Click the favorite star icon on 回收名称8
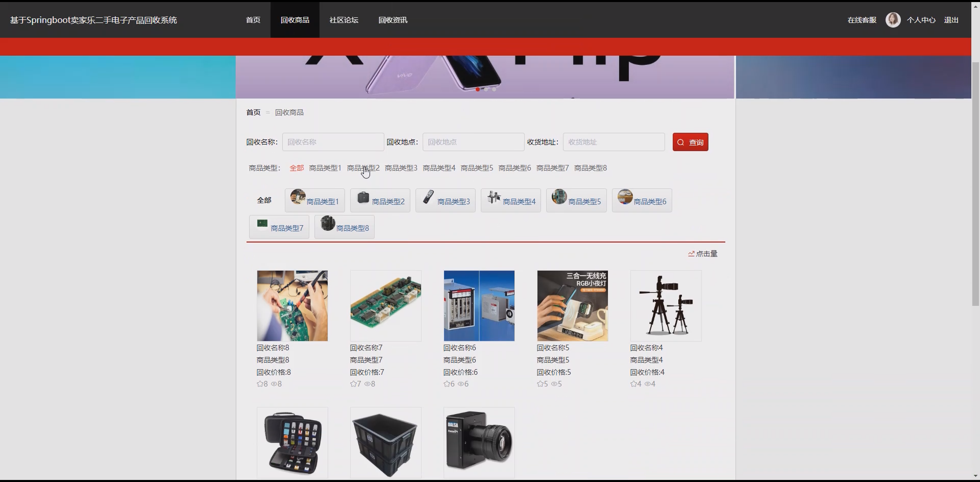Screen dimensions: 980x482 click(260, 384)
